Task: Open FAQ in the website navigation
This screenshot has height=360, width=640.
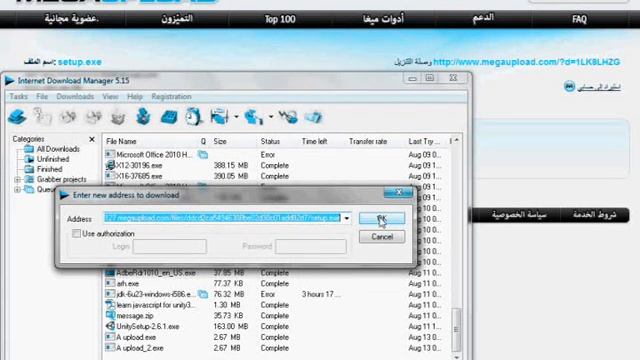Action: pos(579,19)
